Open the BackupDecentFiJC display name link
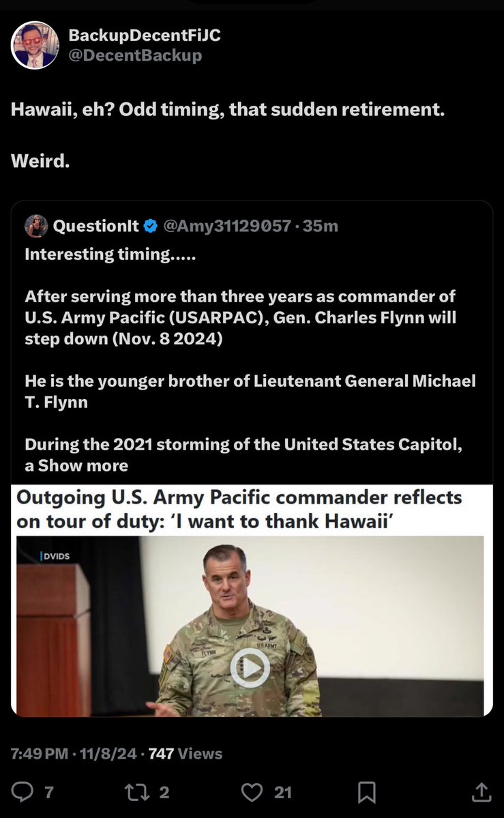Viewport: 504px width, 818px height. pyautogui.click(x=145, y=35)
